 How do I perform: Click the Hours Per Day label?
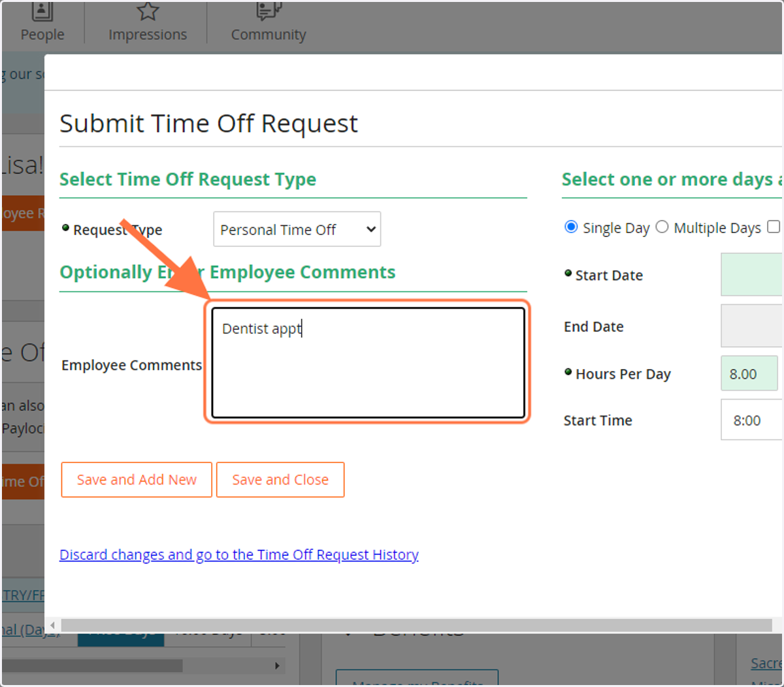(x=623, y=374)
